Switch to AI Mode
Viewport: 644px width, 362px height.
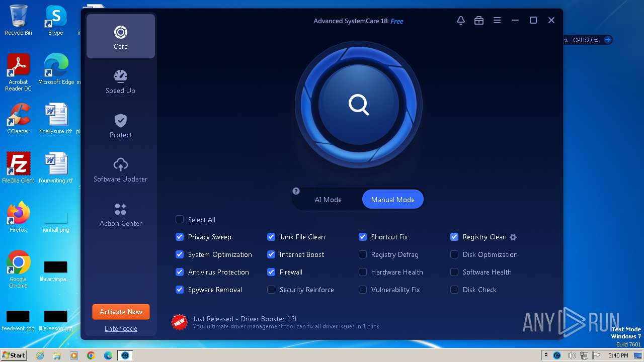pos(328,200)
